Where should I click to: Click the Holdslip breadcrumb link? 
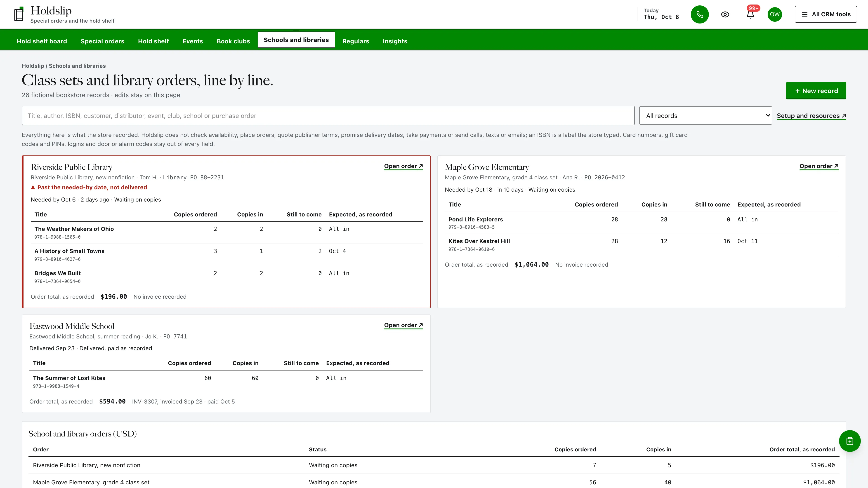pos(33,66)
